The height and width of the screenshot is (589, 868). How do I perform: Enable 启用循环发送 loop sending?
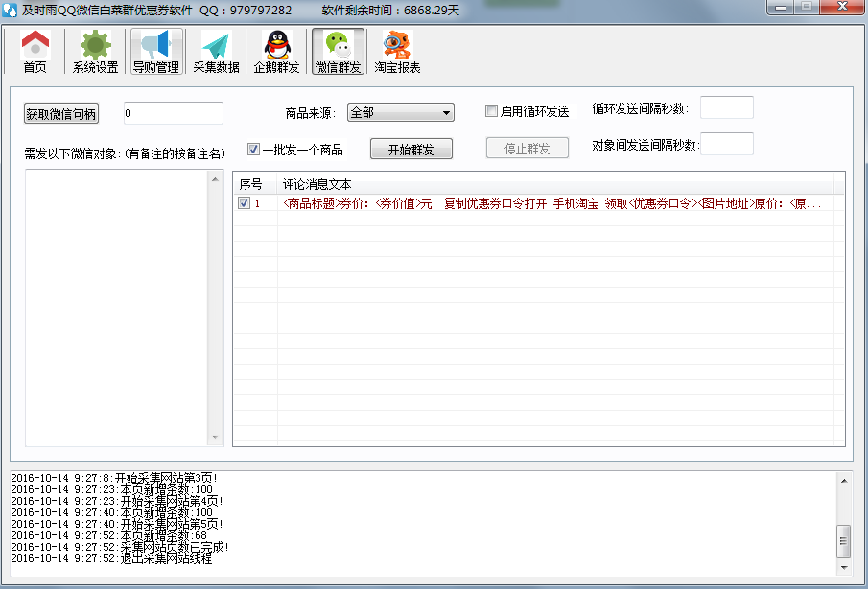491,111
